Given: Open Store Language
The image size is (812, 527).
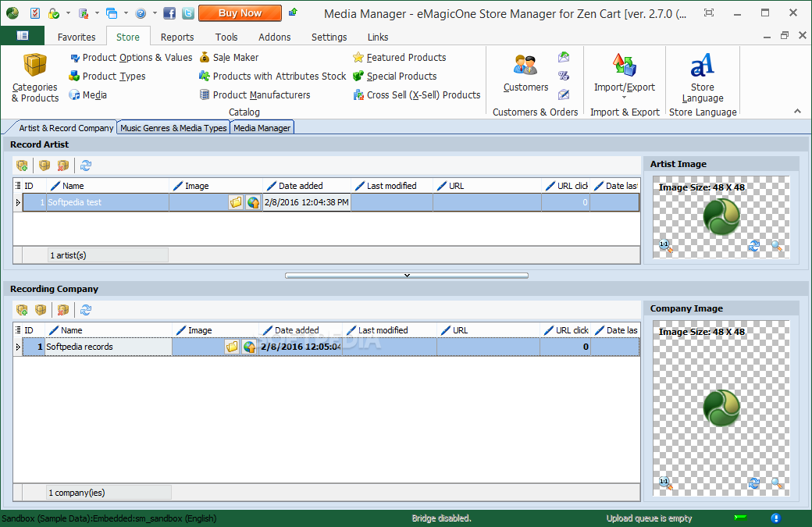Looking at the screenshot, I should click(x=702, y=77).
